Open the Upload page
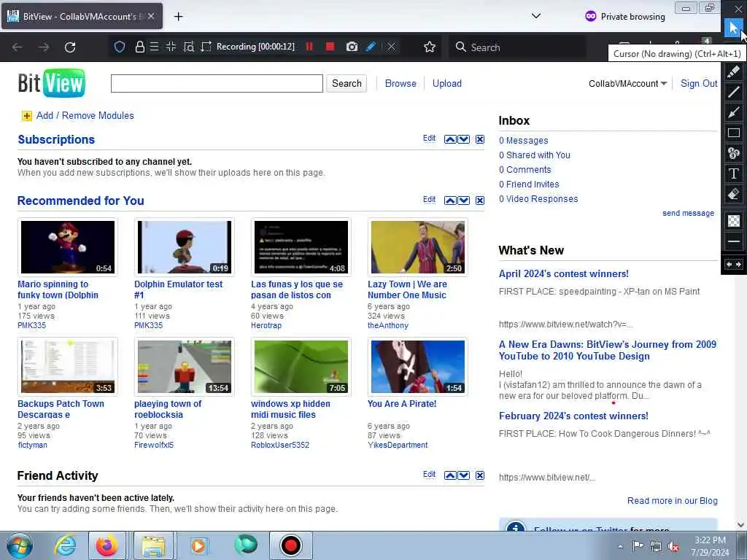This screenshot has width=747, height=560. (x=447, y=83)
